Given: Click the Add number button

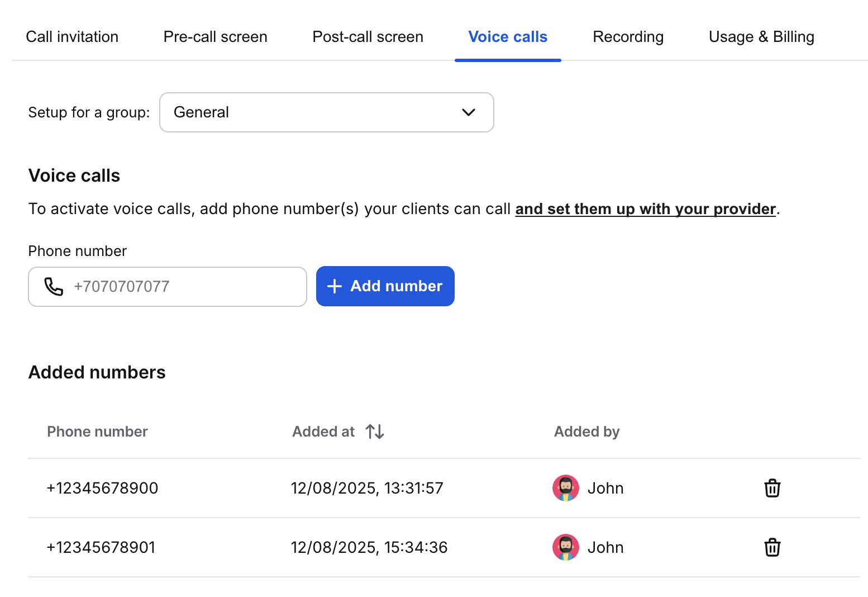Looking at the screenshot, I should coord(385,286).
